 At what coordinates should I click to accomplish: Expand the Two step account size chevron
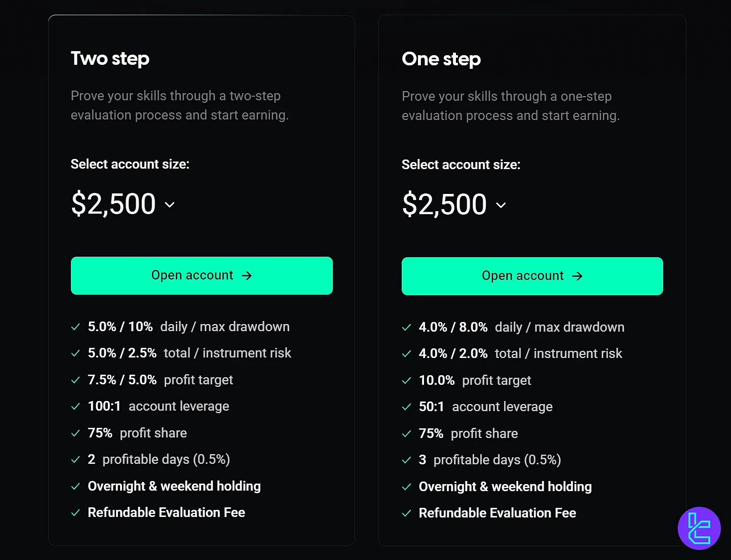tap(170, 205)
